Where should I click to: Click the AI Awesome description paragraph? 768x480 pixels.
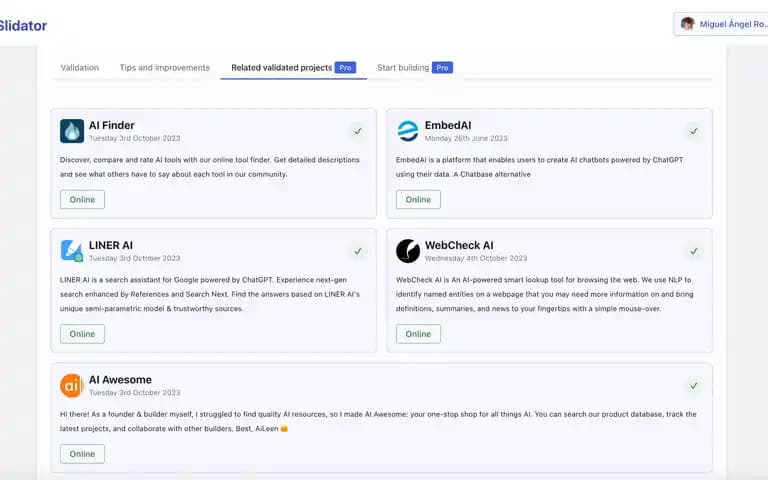378,421
